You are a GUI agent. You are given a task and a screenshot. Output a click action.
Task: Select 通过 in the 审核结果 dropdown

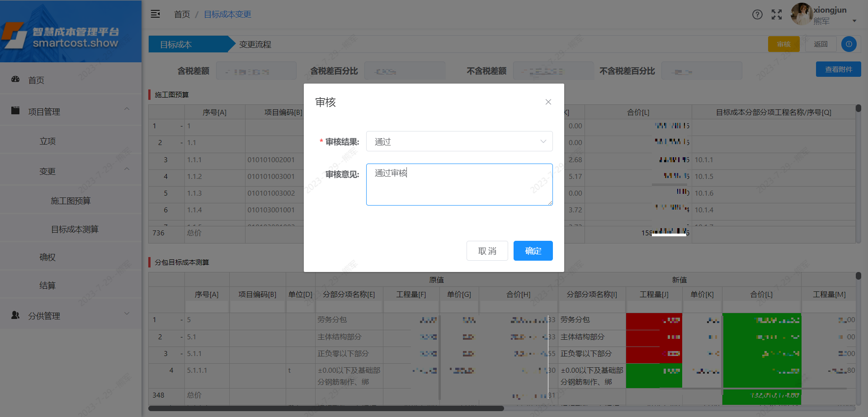coord(459,141)
